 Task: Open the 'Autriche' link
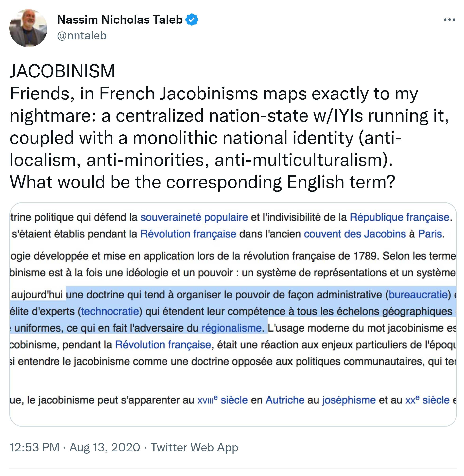[285, 400]
